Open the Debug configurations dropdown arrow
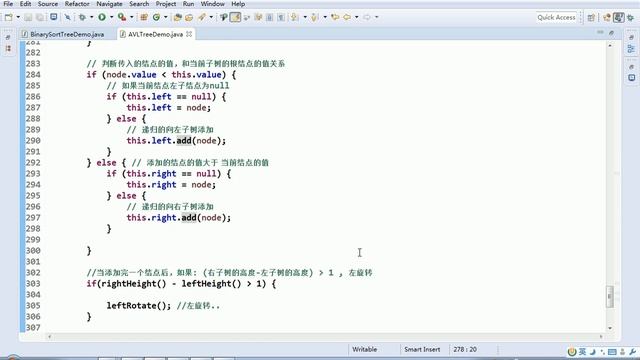The height and width of the screenshot is (360, 640). point(91,17)
